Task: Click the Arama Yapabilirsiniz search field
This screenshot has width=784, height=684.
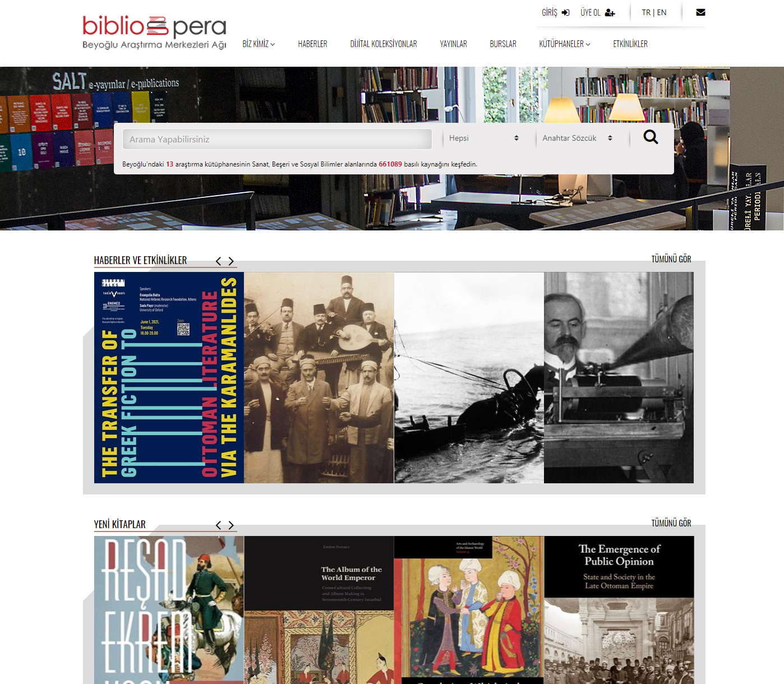Action: [277, 139]
